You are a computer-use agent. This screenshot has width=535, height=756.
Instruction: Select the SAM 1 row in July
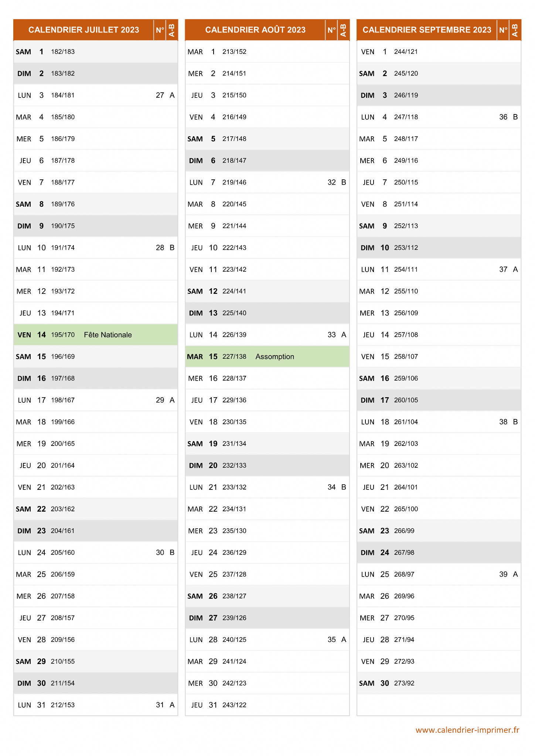coord(96,52)
